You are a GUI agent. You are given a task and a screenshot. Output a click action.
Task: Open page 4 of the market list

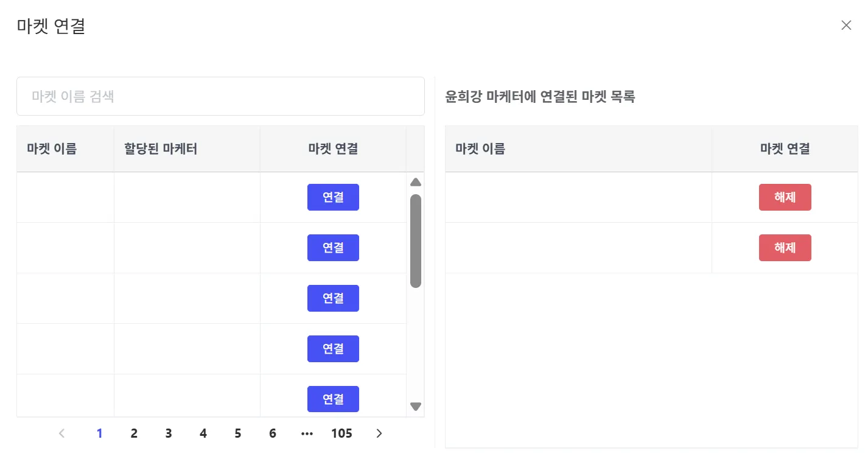click(203, 433)
